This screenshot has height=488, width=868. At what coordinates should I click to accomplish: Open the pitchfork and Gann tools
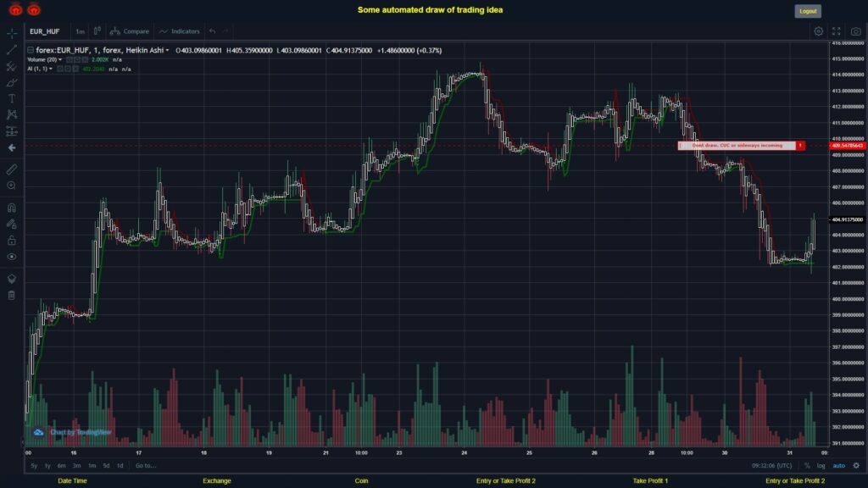[x=12, y=66]
